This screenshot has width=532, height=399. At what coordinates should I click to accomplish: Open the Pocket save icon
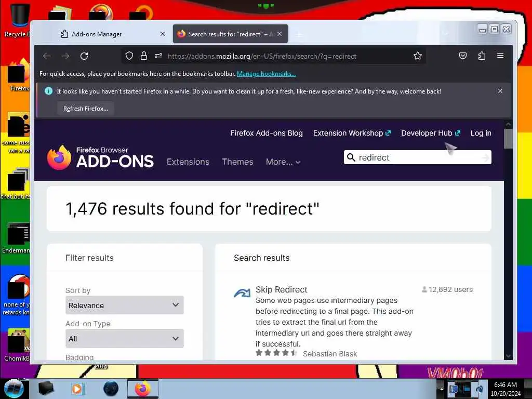463,56
